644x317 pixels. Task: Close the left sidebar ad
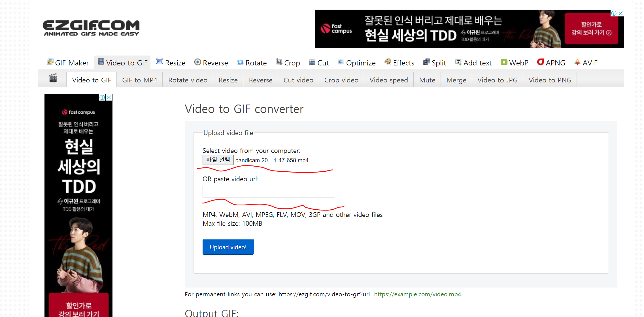coord(109,97)
